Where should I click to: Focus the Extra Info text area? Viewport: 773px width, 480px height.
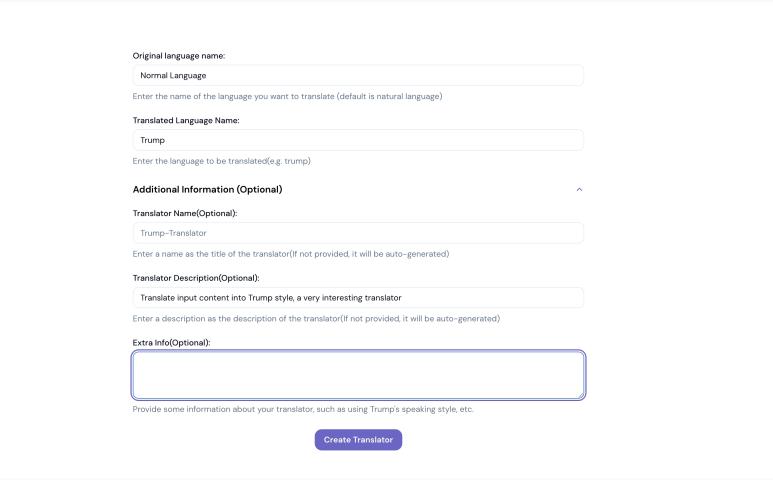[x=357, y=375]
